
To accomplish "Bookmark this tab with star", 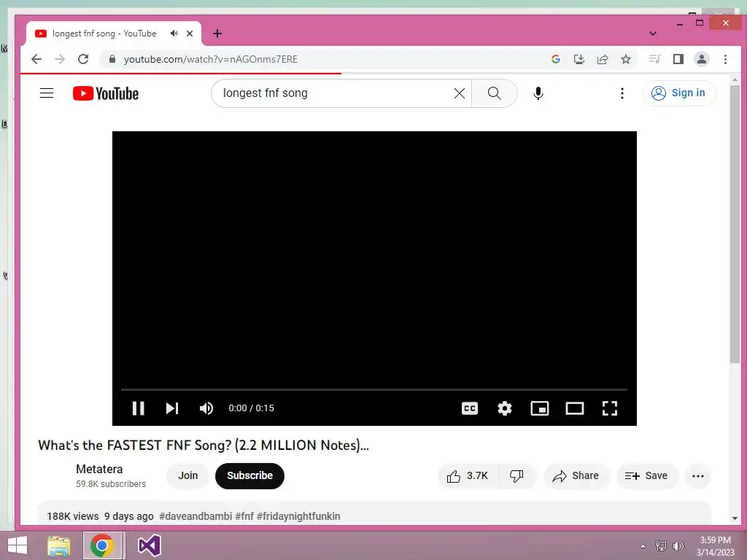I will [x=626, y=59].
